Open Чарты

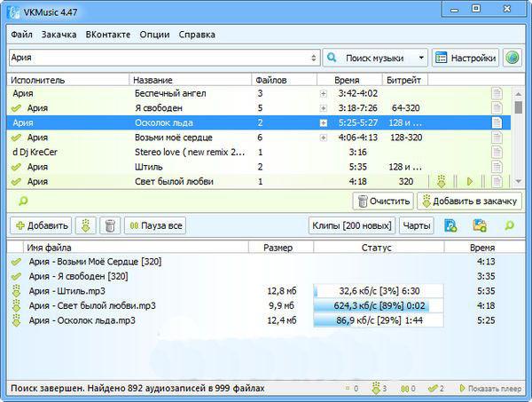pyautogui.click(x=417, y=225)
